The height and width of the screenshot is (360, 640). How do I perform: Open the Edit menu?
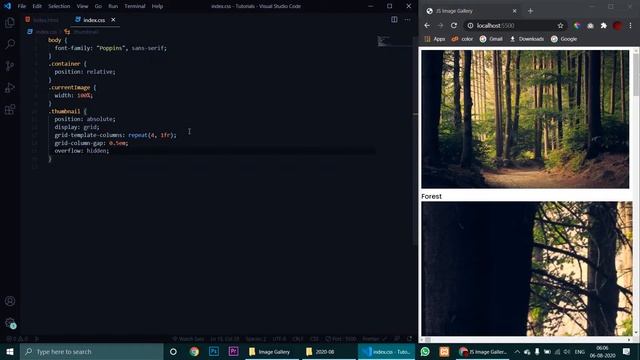point(37,6)
